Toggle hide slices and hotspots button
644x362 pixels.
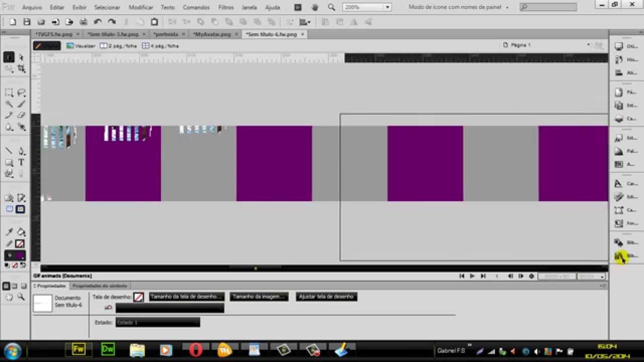click(9, 209)
